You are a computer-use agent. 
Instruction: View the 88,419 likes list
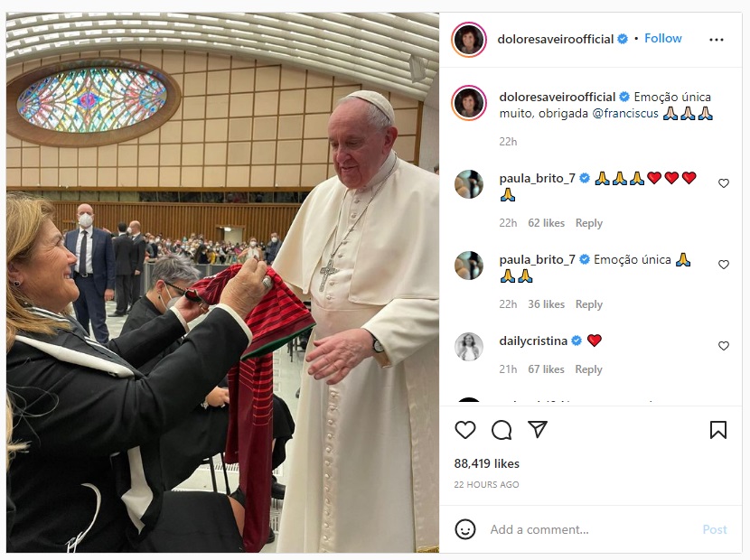(x=487, y=463)
